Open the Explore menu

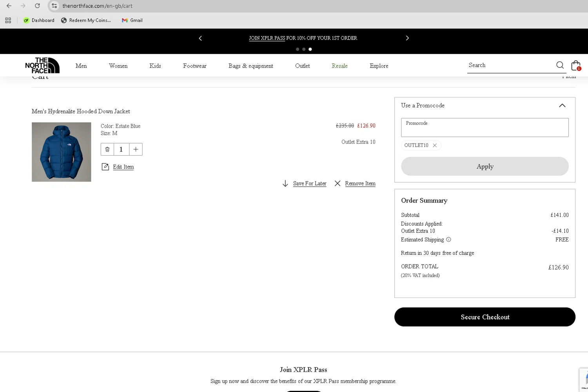click(379, 66)
